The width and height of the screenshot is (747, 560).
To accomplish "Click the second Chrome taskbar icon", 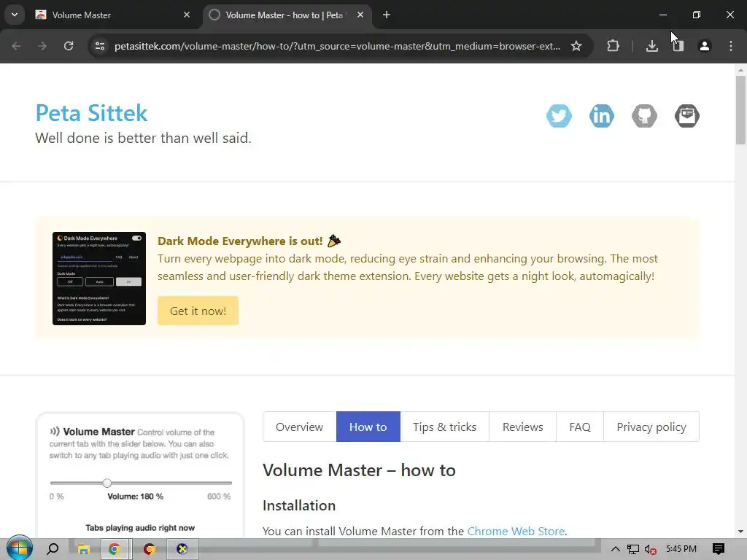I will pos(149,549).
